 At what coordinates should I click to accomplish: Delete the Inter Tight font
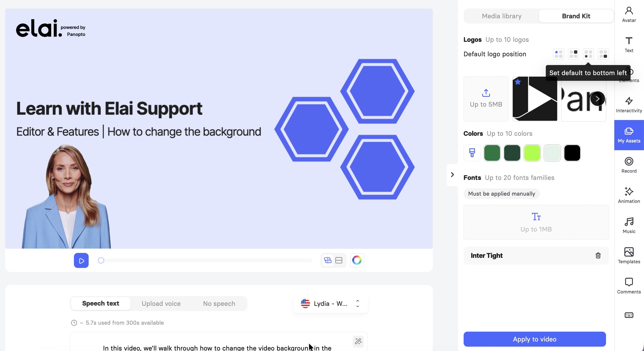pyautogui.click(x=598, y=256)
